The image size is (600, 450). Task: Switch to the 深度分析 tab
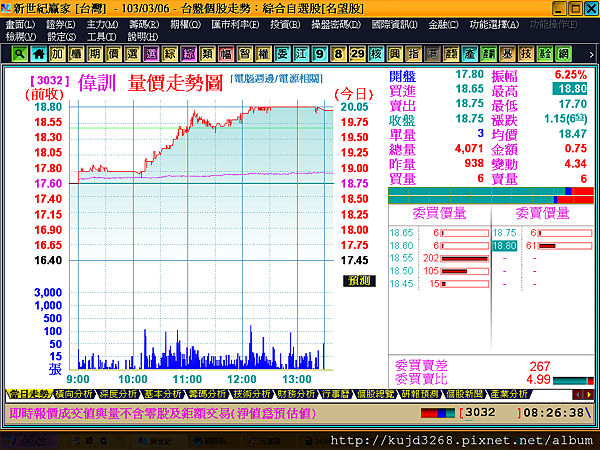click(118, 394)
